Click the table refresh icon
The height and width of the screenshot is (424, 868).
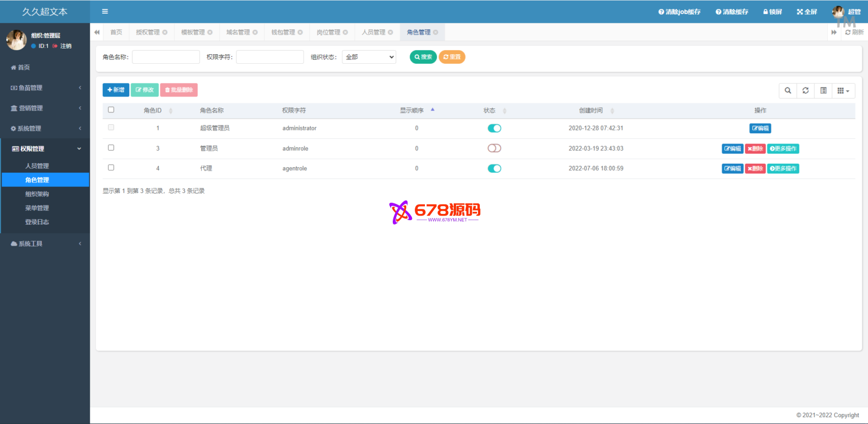(805, 90)
